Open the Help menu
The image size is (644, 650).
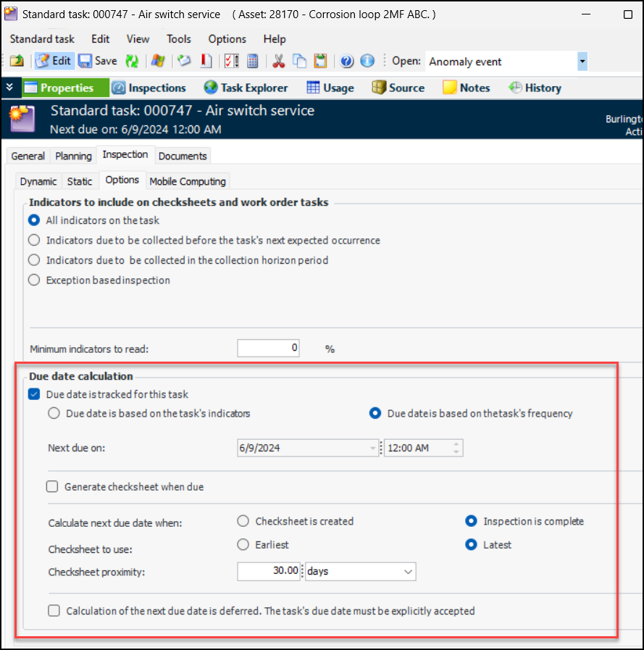click(275, 39)
